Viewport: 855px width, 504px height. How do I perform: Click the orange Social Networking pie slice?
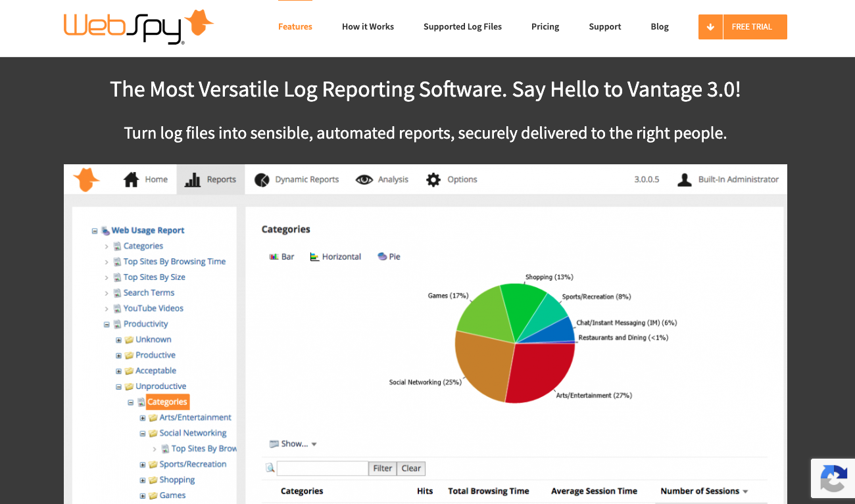pyautogui.click(x=483, y=365)
